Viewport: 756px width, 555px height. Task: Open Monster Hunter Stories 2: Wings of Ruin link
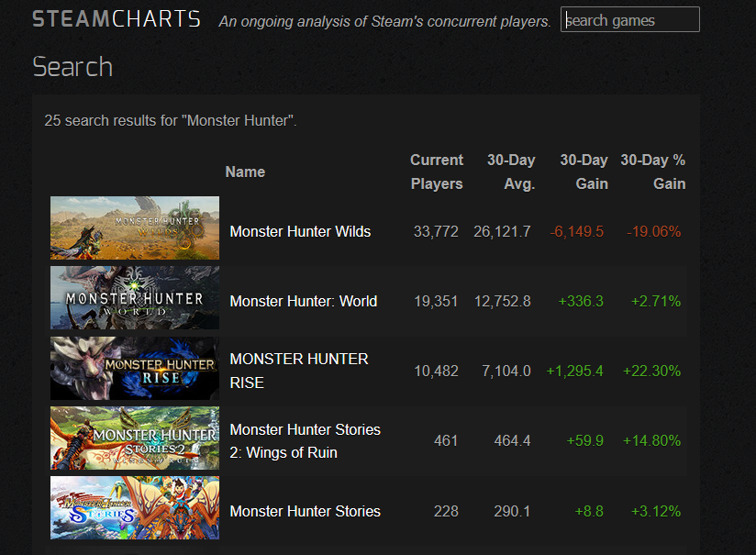pyautogui.click(x=306, y=440)
